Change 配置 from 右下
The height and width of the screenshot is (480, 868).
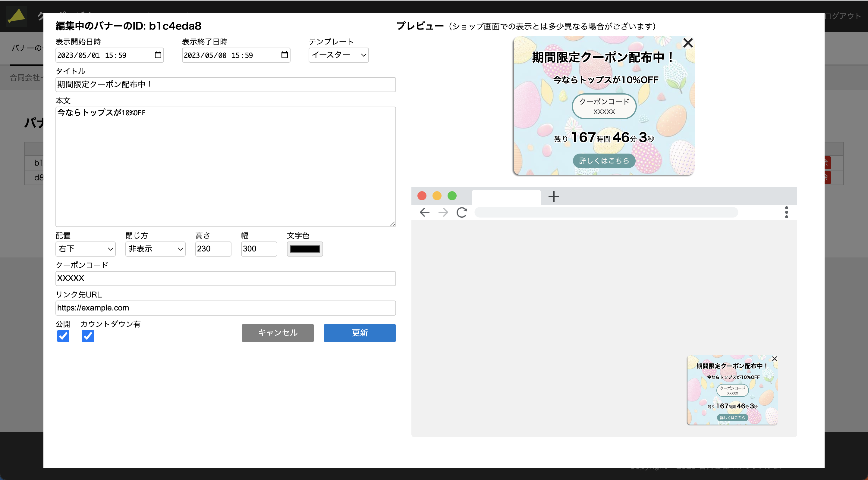pyautogui.click(x=85, y=249)
